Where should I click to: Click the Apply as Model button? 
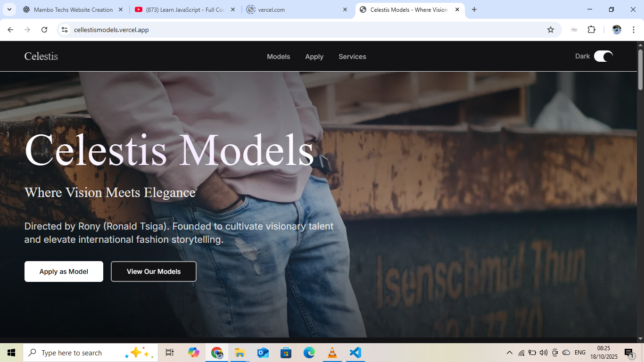click(x=64, y=271)
